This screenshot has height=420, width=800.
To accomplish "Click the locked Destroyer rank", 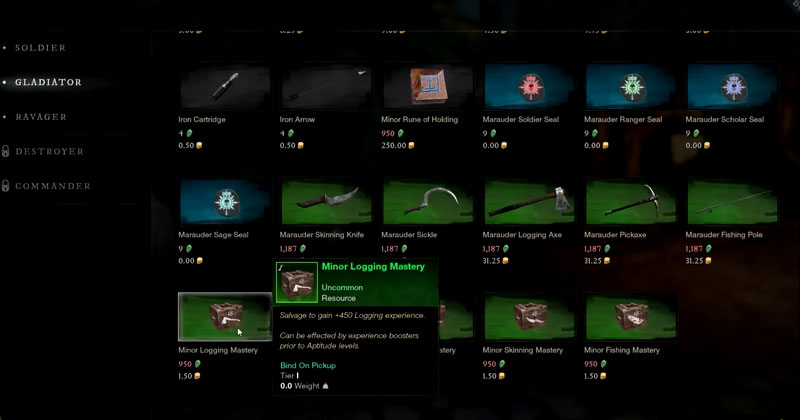I will click(x=49, y=152).
